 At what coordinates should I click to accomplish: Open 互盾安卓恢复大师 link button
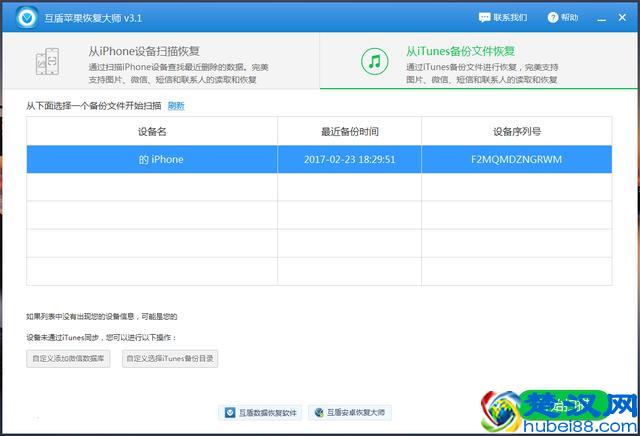tap(350, 413)
